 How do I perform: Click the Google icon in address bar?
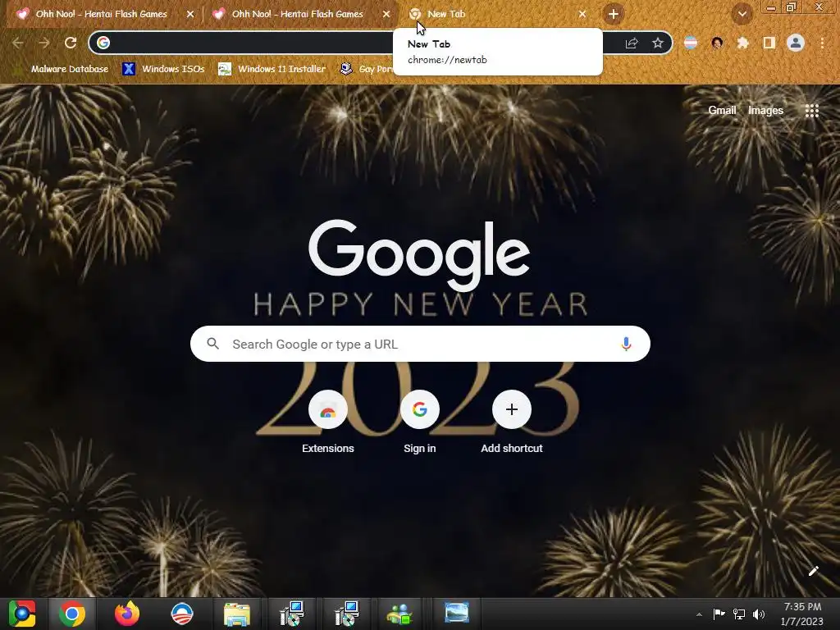103,43
